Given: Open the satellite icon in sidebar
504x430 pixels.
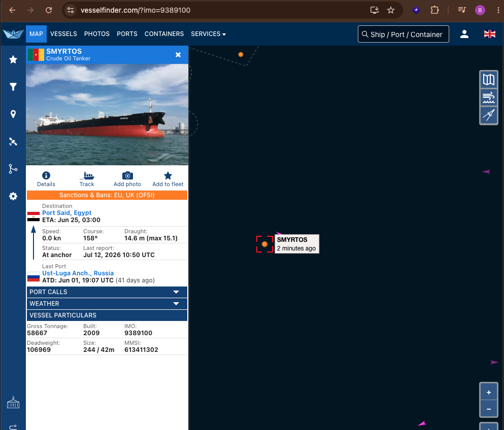Looking at the screenshot, I should 13,141.
